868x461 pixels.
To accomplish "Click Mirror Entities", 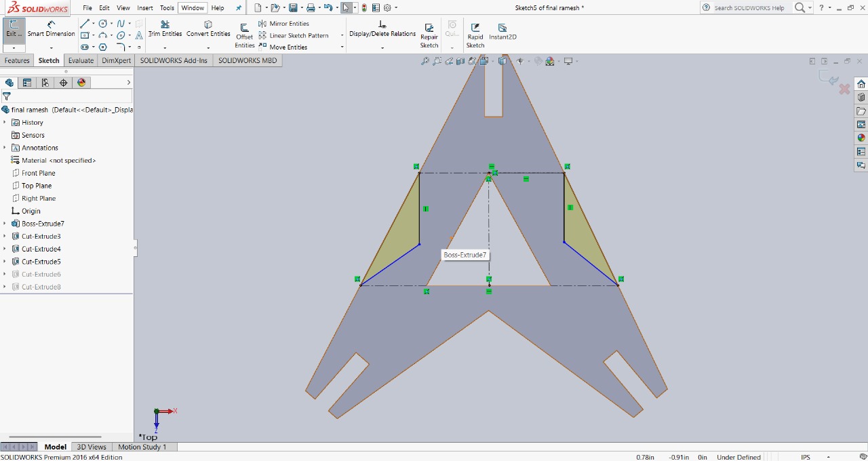I will click(283, 24).
